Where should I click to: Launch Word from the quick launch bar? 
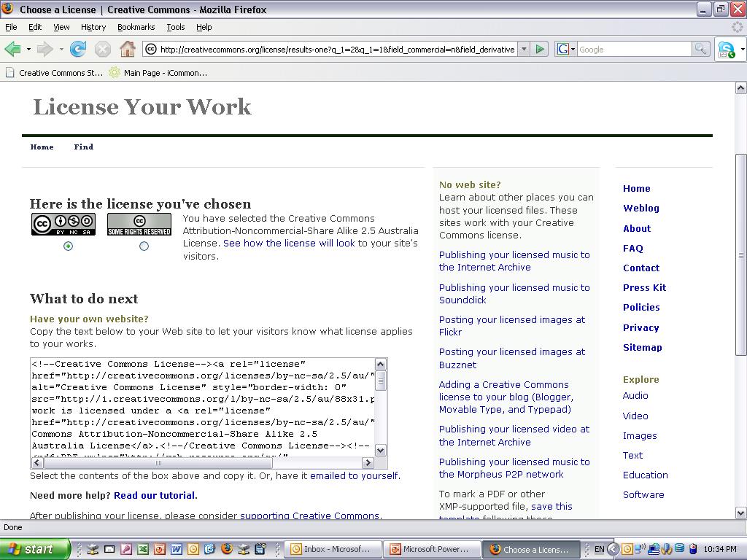(177, 549)
